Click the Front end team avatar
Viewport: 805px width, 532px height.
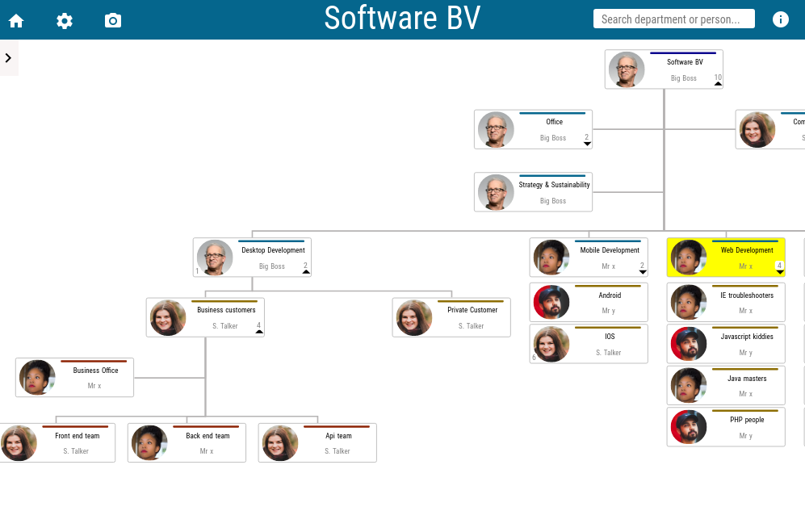point(19,442)
